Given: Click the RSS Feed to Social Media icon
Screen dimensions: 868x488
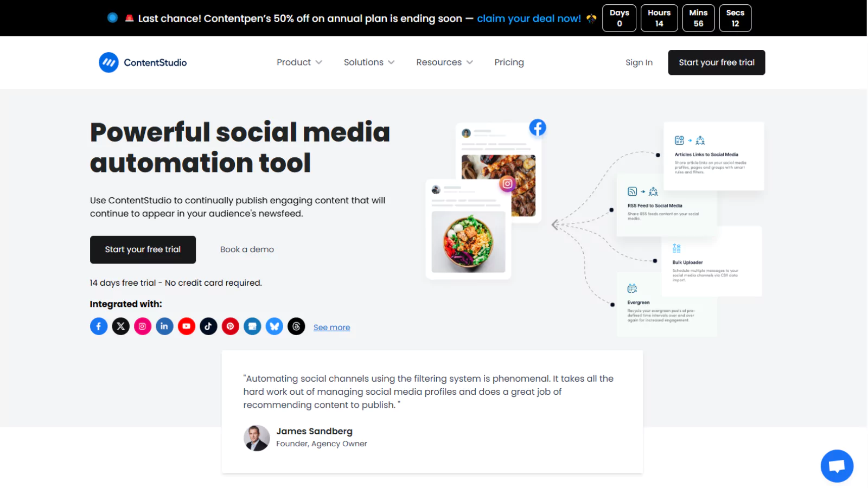Looking at the screenshot, I should pyautogui.click(x=643, y=191).
